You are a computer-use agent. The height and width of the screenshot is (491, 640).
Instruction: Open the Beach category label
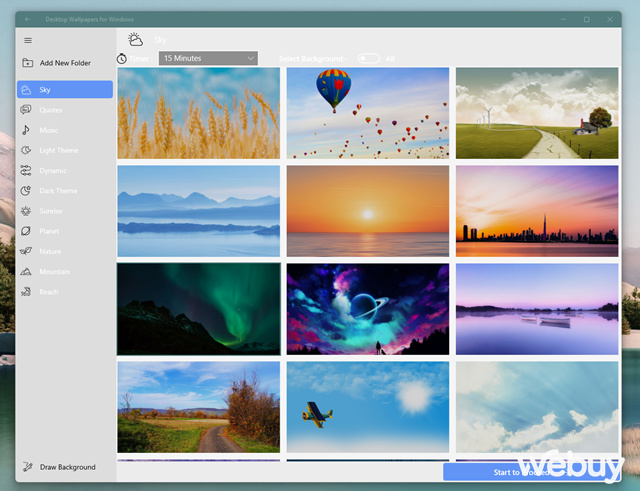(49, 292)
